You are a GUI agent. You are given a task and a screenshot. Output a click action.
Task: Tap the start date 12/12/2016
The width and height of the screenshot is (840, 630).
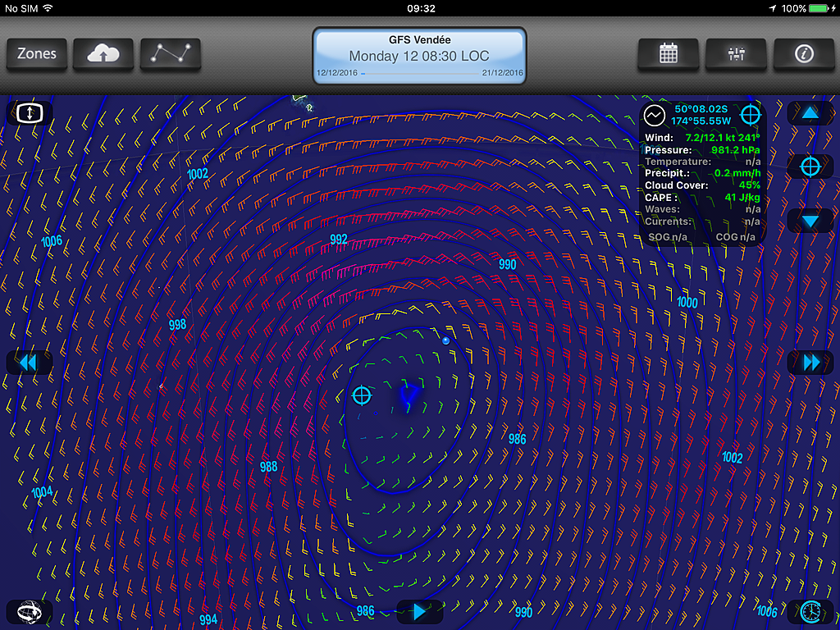coord(336,73)
